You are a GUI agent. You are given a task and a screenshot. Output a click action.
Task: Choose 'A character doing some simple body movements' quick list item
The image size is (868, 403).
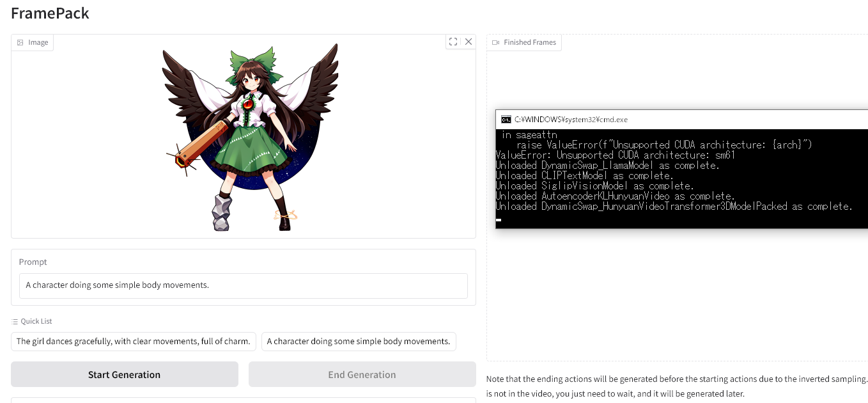(x=359, y=341)
